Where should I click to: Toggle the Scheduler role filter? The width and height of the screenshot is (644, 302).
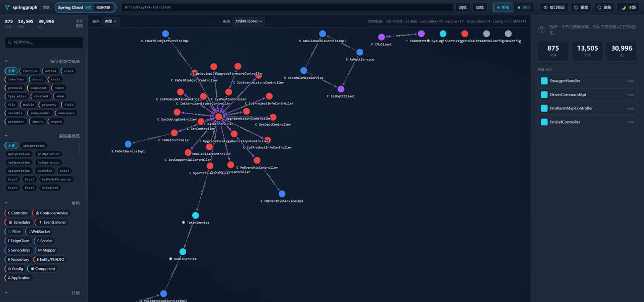coord(19,222)
